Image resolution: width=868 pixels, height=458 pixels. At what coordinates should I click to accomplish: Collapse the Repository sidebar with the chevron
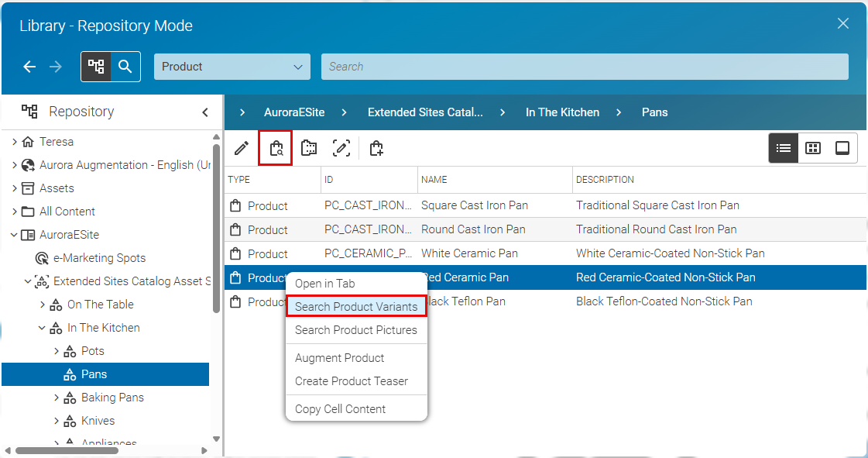pyautogui.click(x=204, y=112)
